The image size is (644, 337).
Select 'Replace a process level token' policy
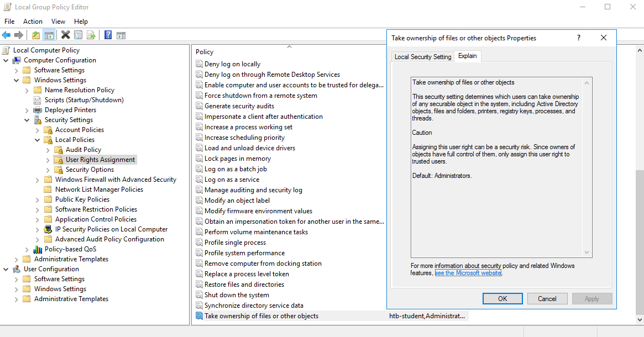(x=247, y=274)
